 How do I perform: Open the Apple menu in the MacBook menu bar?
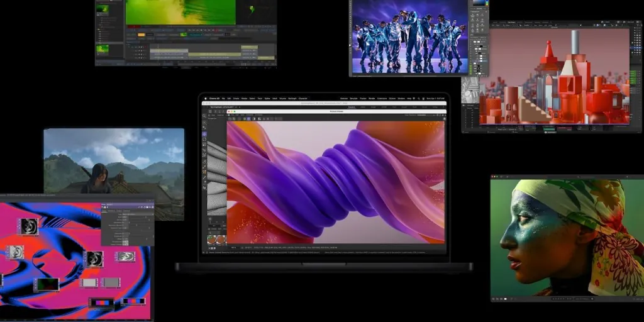tap(205, 99)
